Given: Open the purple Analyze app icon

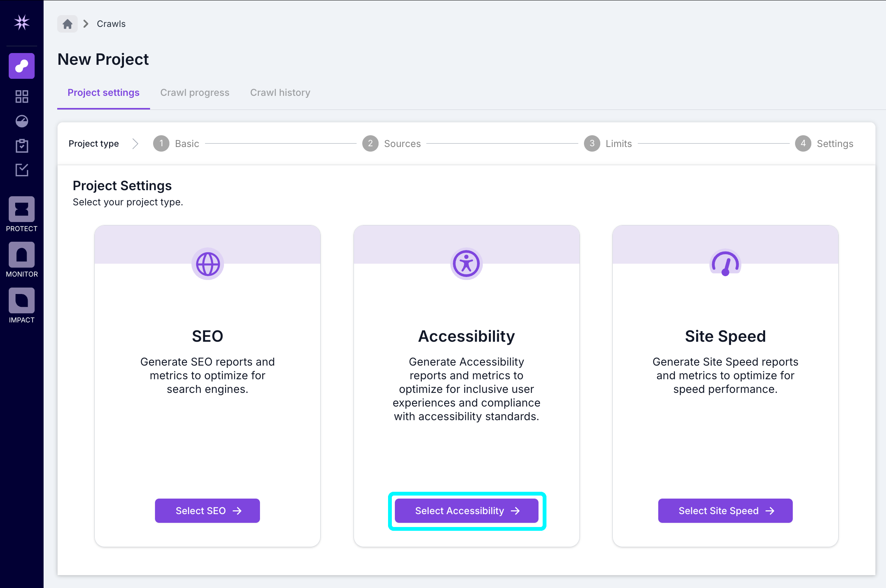Looking at the screenshot, I should (22, 66).
